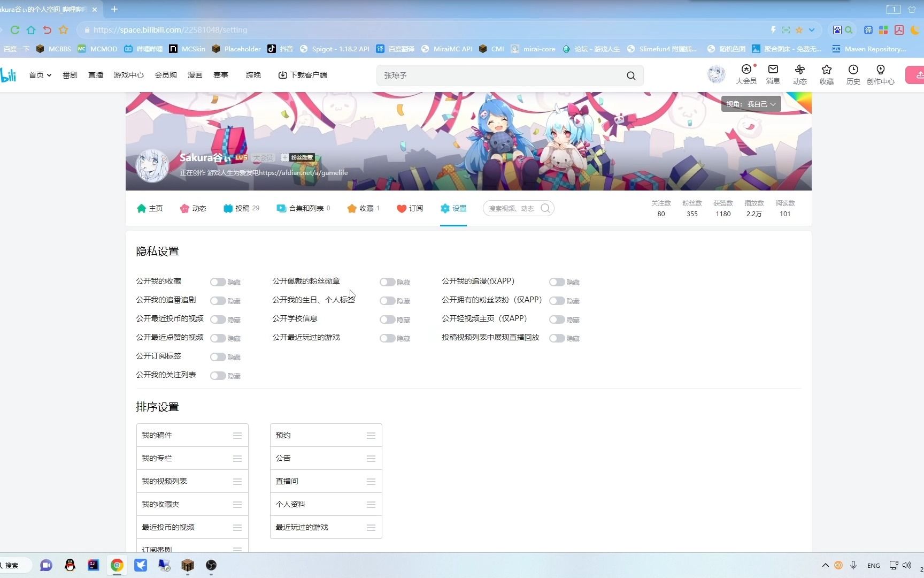The width and height of the screenshot is (924, 578).
Task: Click the browser address bar URL
Action: pyautogui.click(x=170, y=30)
